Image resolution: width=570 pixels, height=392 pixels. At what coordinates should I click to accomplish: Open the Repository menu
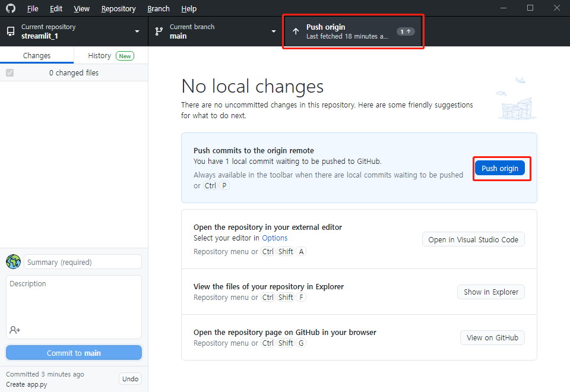click(118, 8)
